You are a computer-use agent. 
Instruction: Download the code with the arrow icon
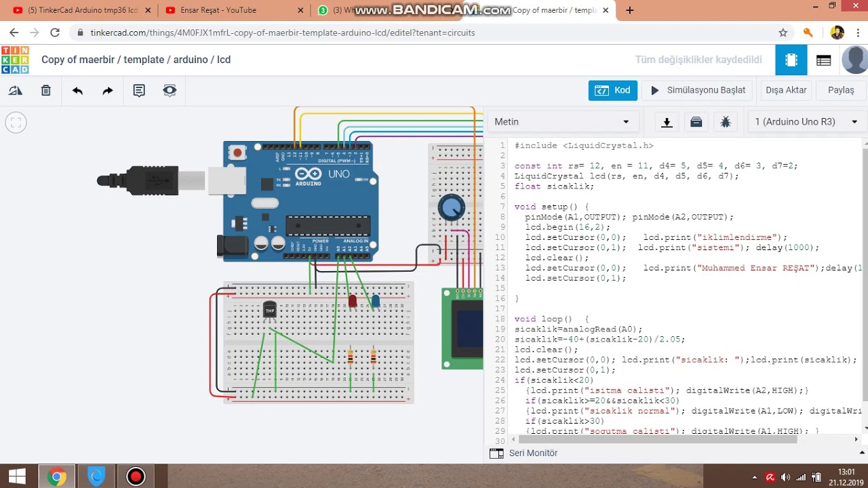(x=667, y=122)
